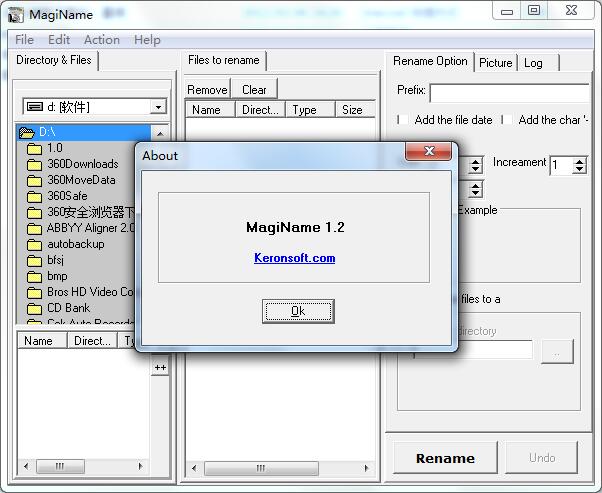The width and height of the screenshot is (602, 493).
Task: Decrease the Increament value with down arrow
Action: (x=579, y=170)
